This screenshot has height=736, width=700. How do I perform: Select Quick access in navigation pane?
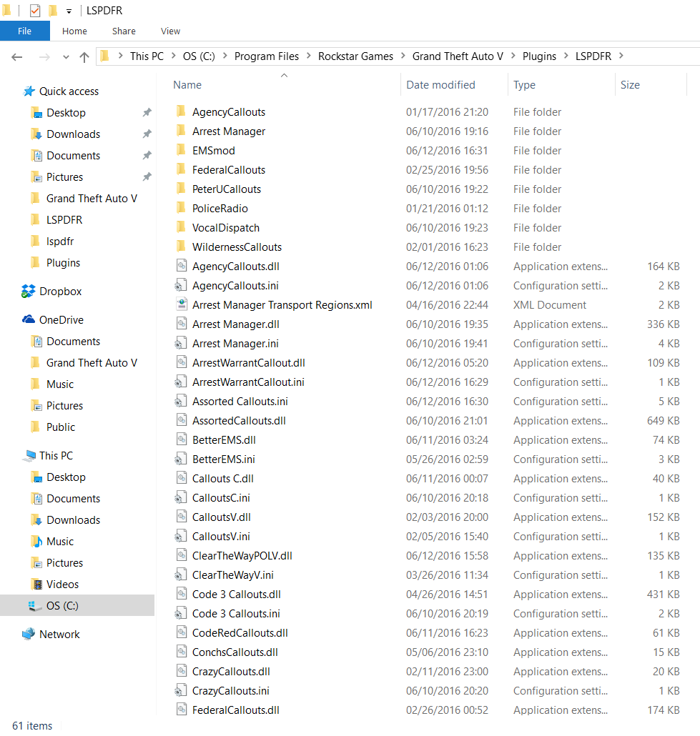(69, 91)
